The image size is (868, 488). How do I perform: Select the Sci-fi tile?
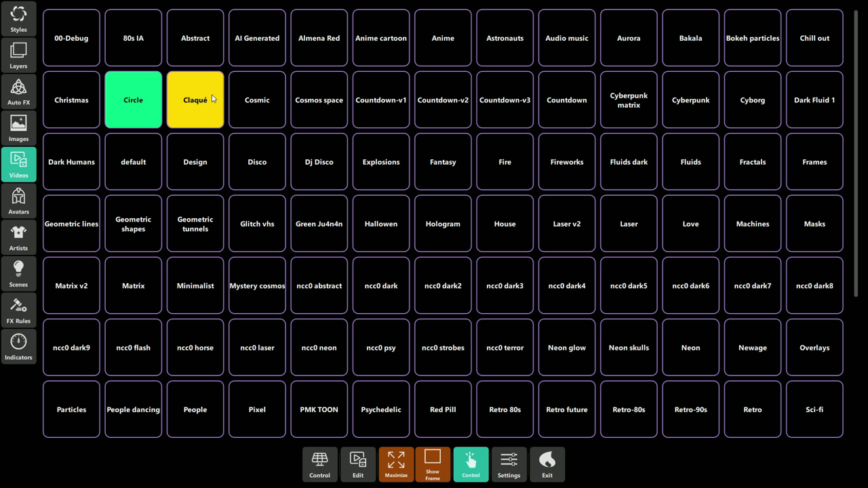coord(814,409)
